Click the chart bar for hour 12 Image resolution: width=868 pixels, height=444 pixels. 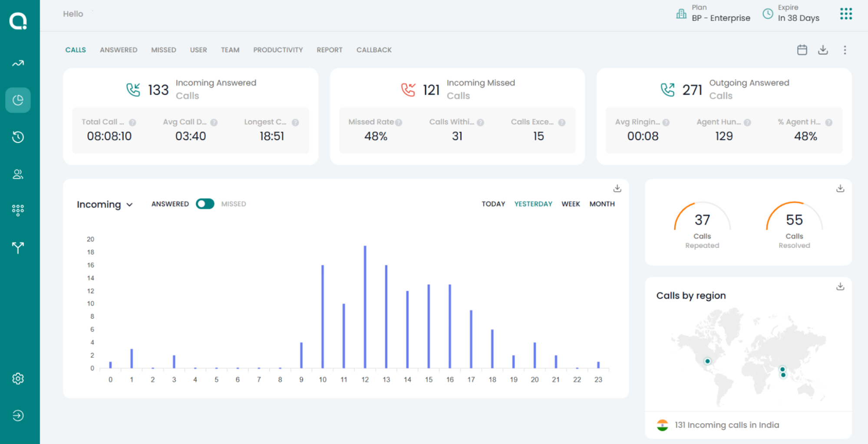365,307
